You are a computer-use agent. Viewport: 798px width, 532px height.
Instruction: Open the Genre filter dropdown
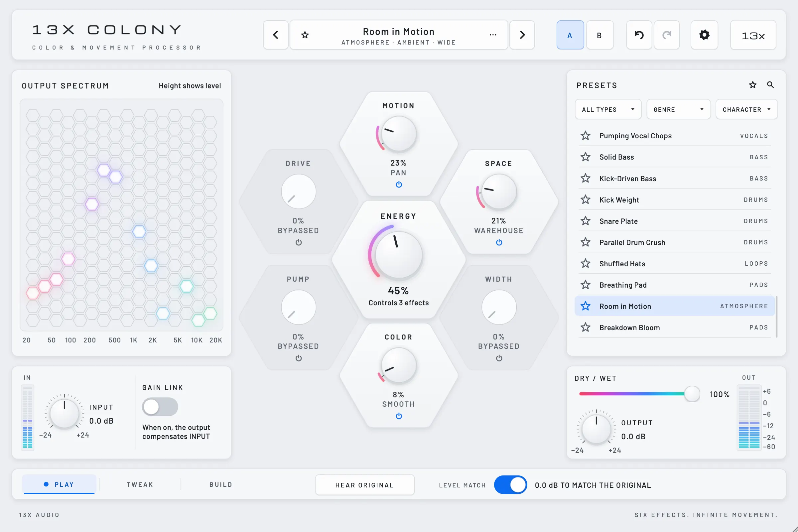678,109
